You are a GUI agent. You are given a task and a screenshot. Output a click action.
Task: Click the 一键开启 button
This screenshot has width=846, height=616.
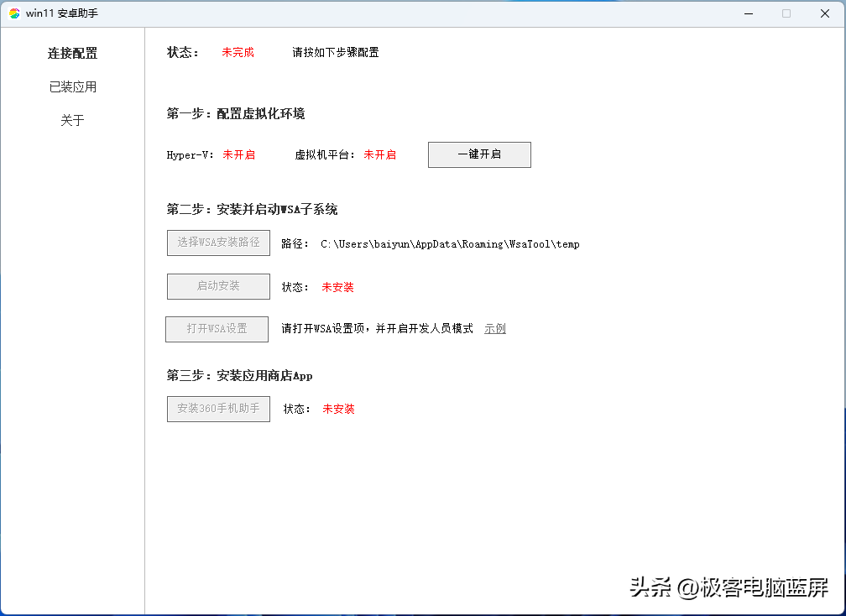coord(479,154)
